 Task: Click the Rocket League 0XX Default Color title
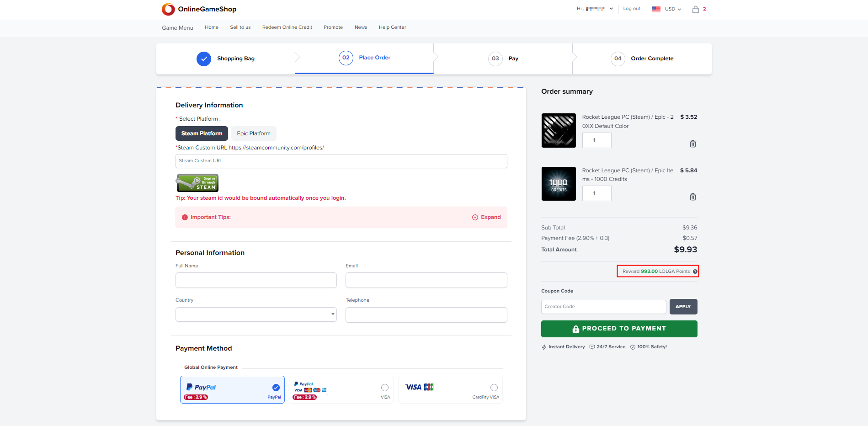628,122
